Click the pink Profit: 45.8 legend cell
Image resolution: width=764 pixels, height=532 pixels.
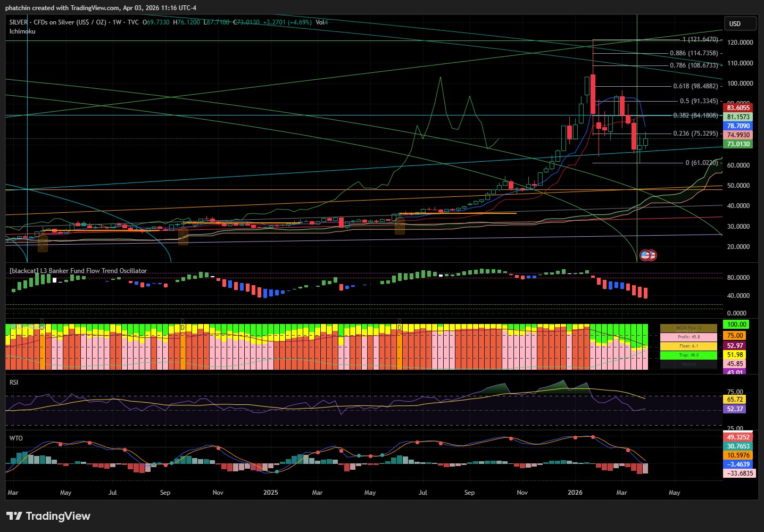coord(688,337)
